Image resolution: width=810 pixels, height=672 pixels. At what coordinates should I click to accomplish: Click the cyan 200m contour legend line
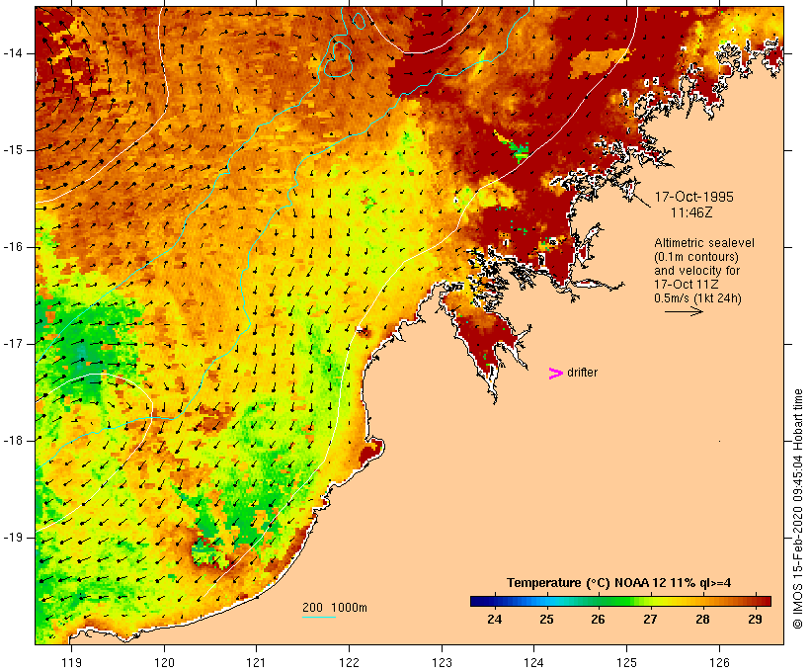(319, 617)
